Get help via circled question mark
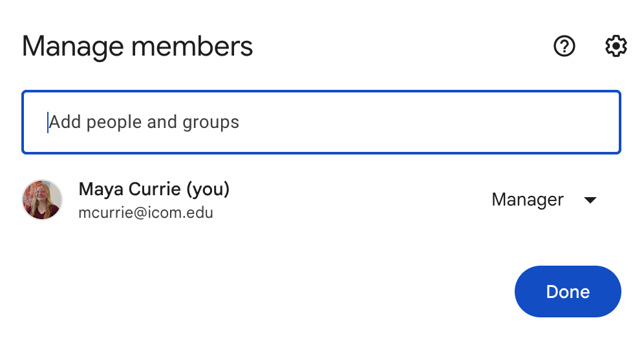The width and height of the screenshot is (644, 340). click(x=564, y=46)
